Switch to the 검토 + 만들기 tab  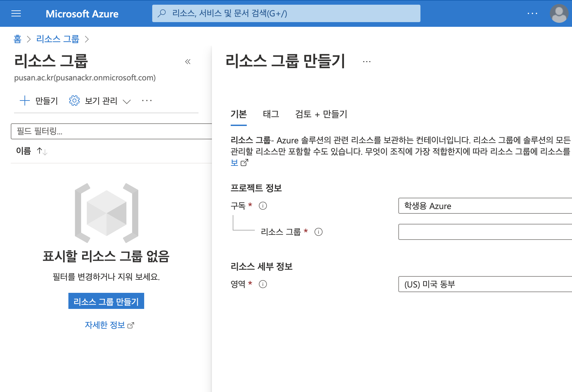click(321, 114)
